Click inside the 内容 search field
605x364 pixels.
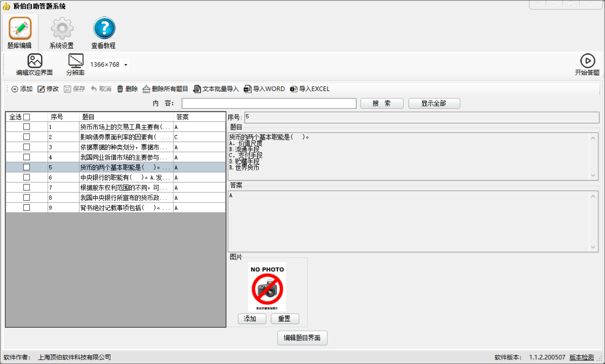pos(268,103)
